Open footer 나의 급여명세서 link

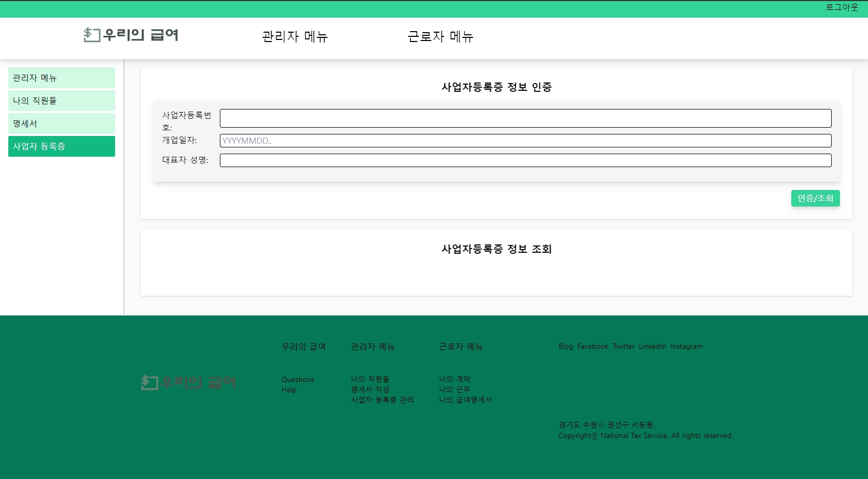click(x=466, y=400)
